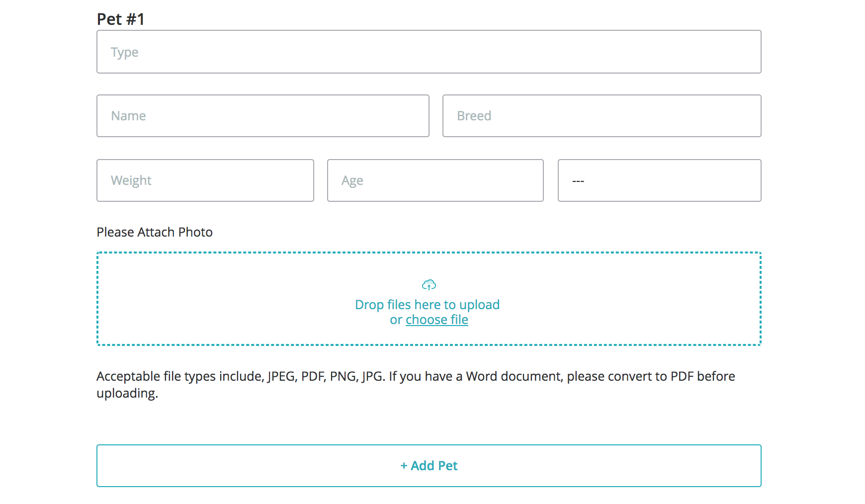
Task: Click the cloud upload icon
Action: (x=429, y=285)
